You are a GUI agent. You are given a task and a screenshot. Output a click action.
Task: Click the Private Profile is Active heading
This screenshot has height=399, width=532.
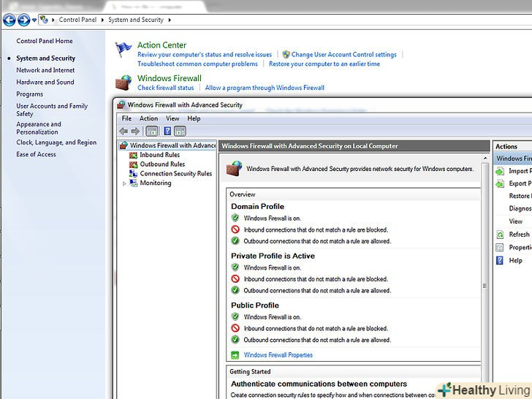click(x=273, y=256)
